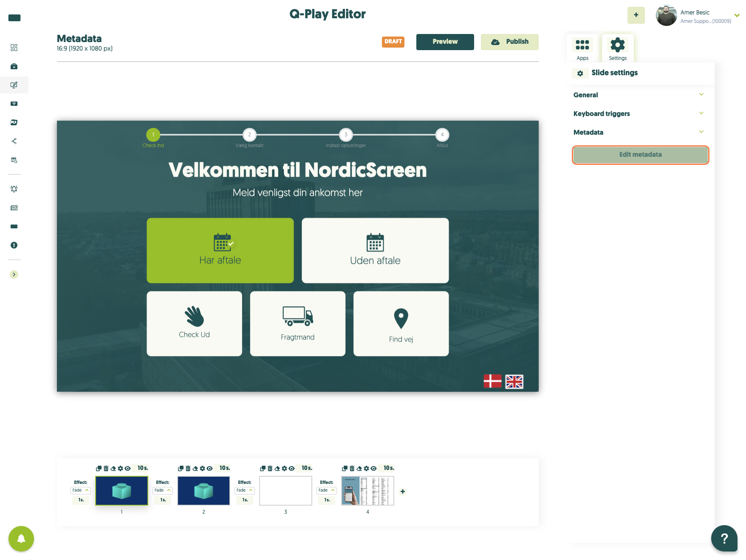Publish the slideshow
Screen dimensions: 746x560
coord(509,42)
